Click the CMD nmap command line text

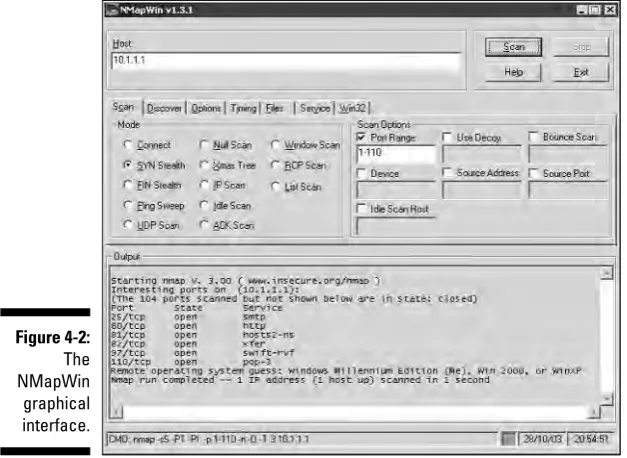point(209,439)
